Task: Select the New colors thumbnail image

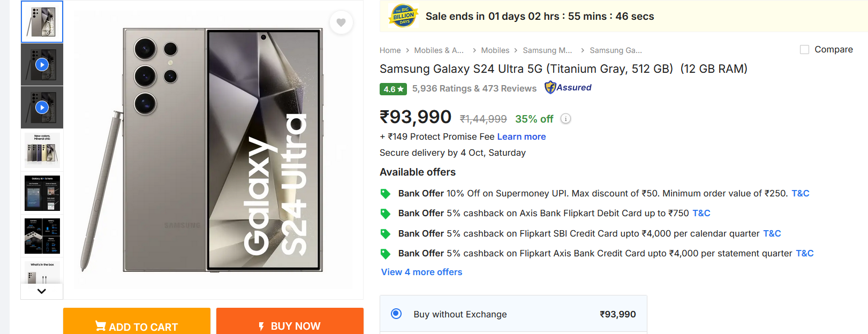Action: click(42, 150)
